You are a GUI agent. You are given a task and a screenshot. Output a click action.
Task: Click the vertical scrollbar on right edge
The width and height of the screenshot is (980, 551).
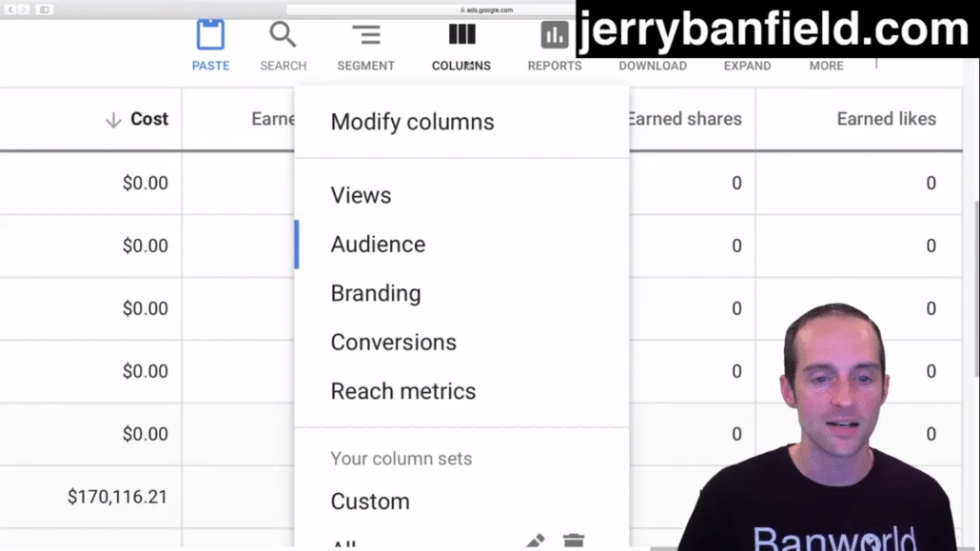coord(976,287)
